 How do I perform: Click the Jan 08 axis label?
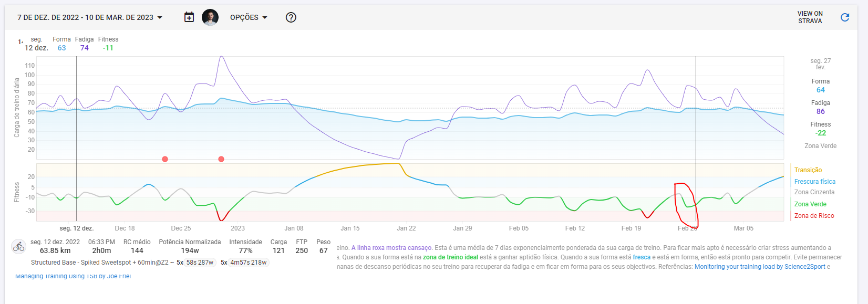coord(294,228)
